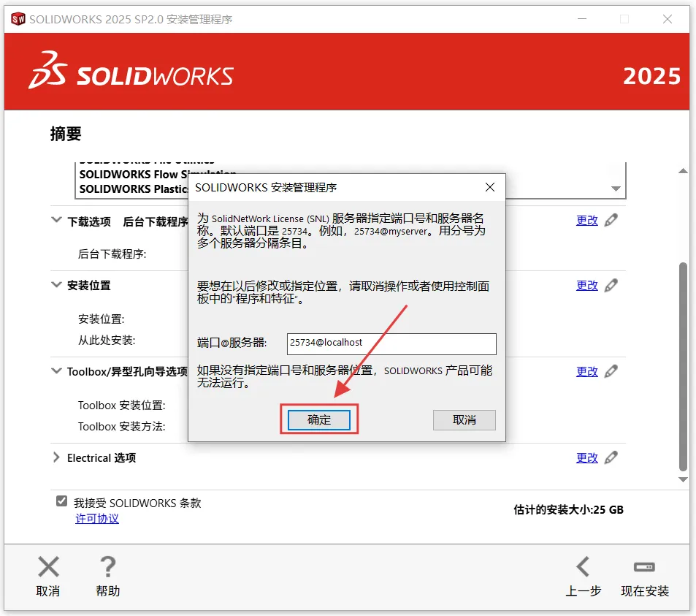
Task: Collapse the 下载选项 section
Action: coord(56,220)
